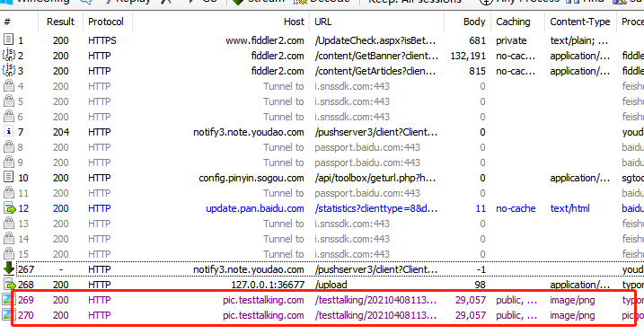Select pic.testtalking.com host in session 269
This screenshot has height=334, width=644.
click(263, 300)
